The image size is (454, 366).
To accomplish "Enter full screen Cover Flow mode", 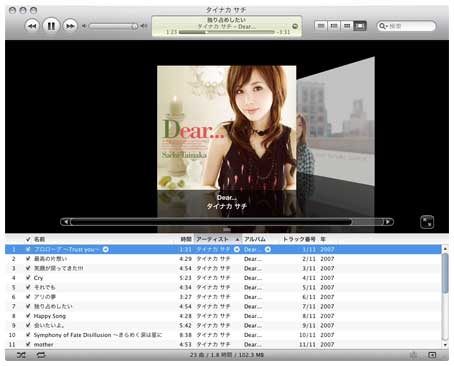I will click(x=427, y=222).
